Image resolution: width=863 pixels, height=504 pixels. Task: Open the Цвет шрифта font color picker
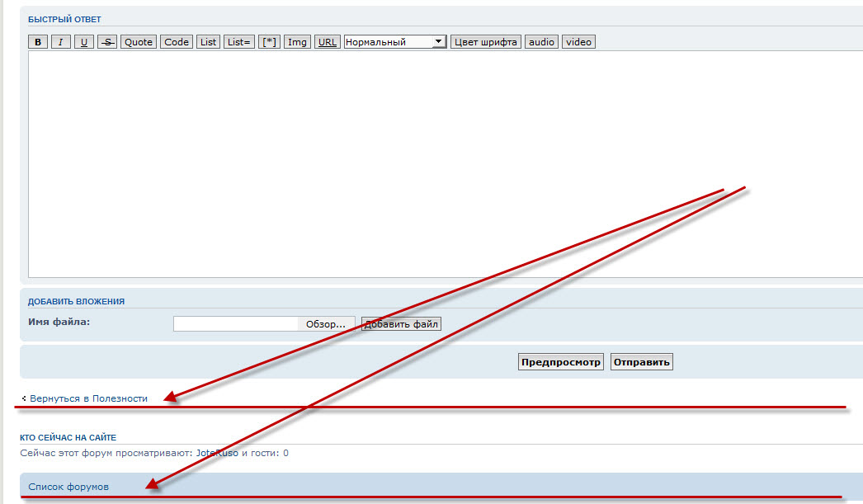(486, 42)
